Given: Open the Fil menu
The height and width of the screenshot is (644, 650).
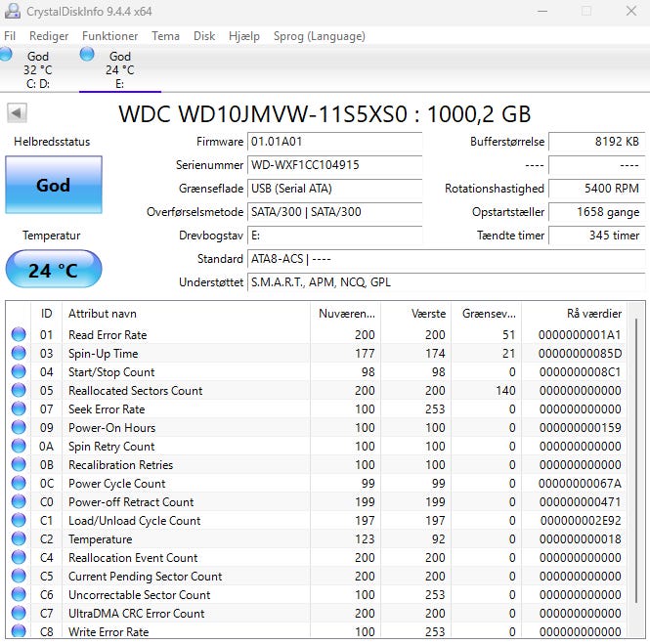Looking at the screenshot, I should coord(10,36).
